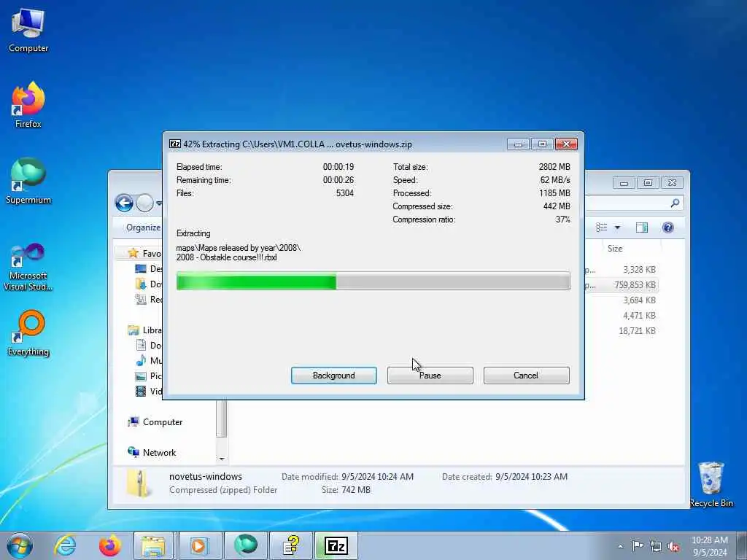747x560 pixels.
Task: Switch to the 7-Zip taskbar button
Action: [x=336, y=545]
